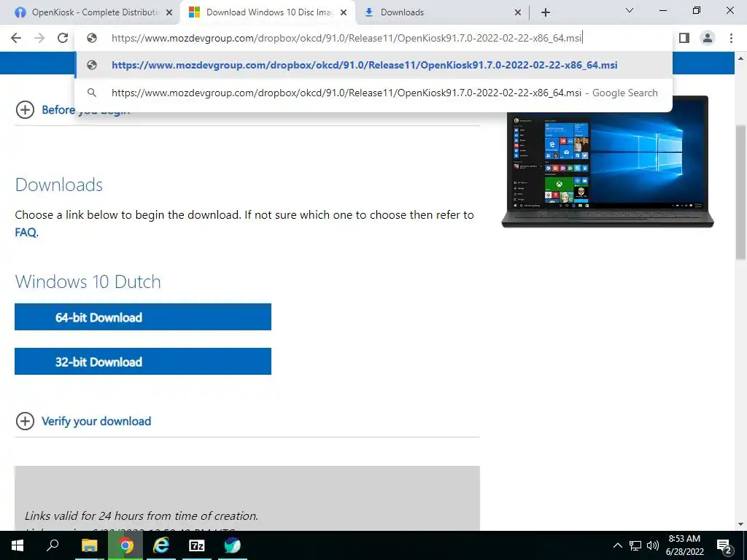Open the volume tray icon
This screenshot has height=560, width=747.
tap(653, 545)
